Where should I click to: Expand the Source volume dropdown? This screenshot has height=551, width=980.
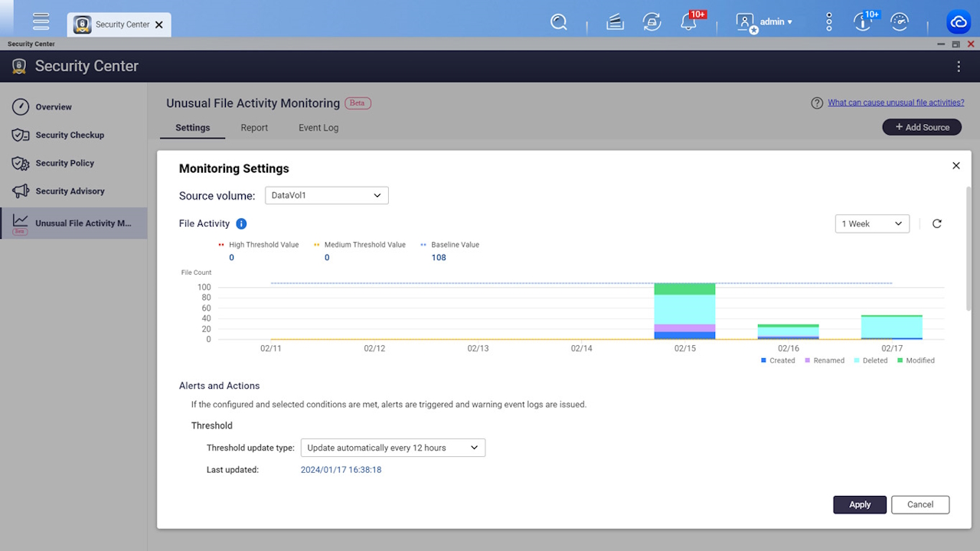pyautogui.click(x=327, y=195)
